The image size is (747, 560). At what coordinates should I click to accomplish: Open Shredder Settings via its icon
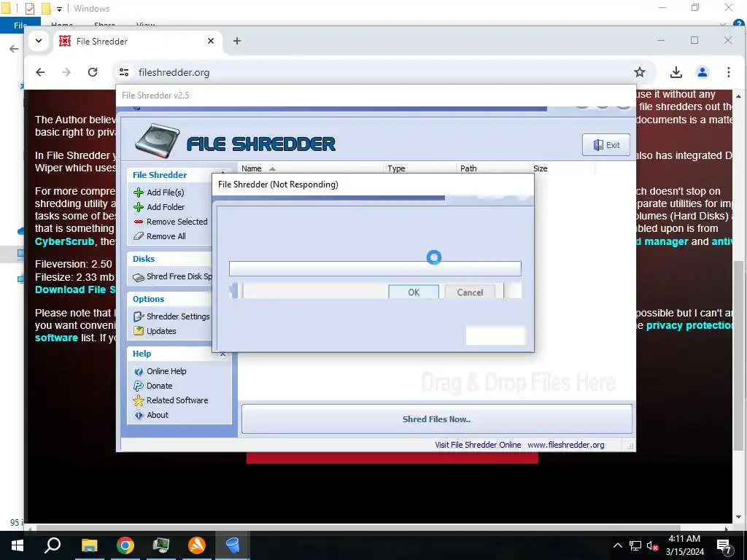pos(138,316)
